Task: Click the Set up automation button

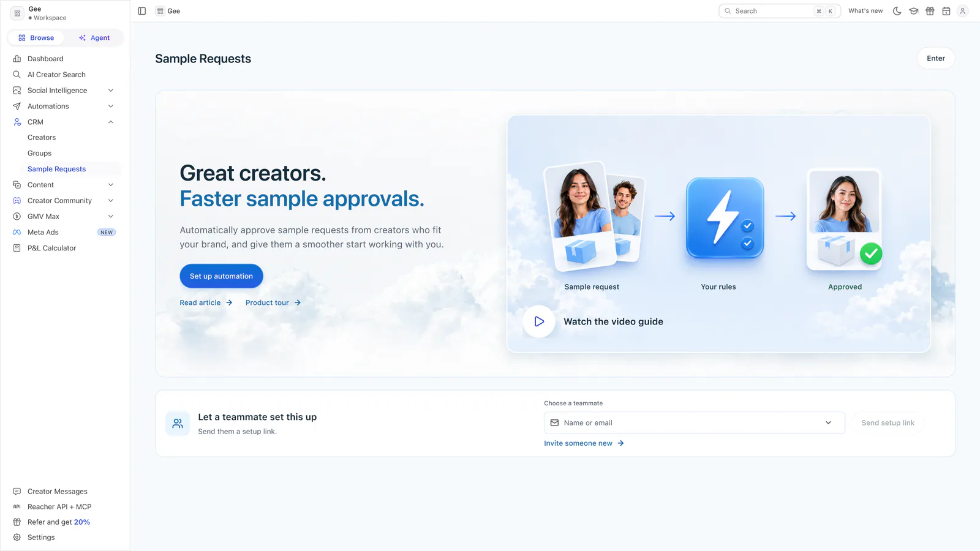Action: click(221, 276)
